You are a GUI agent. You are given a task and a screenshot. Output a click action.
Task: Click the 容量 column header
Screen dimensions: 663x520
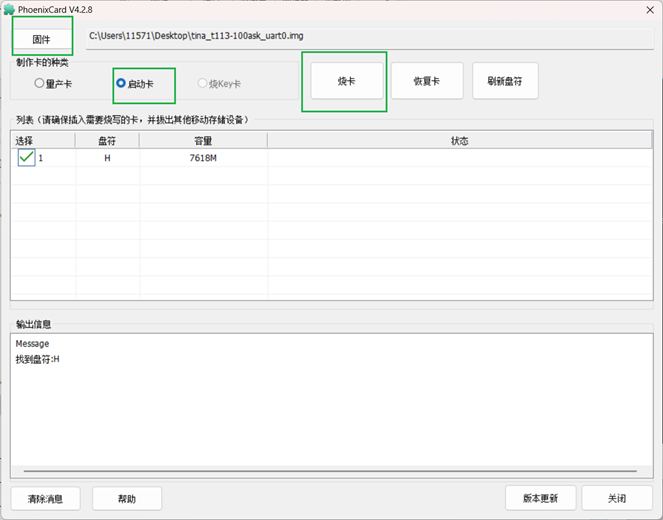pyautogui.click(x=203, y=141)
